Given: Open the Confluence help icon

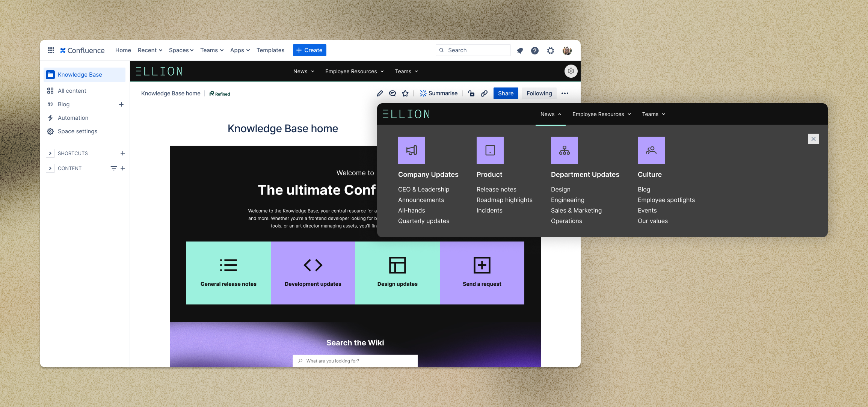Looking at the screenshot, I should [x=535, y=50].
